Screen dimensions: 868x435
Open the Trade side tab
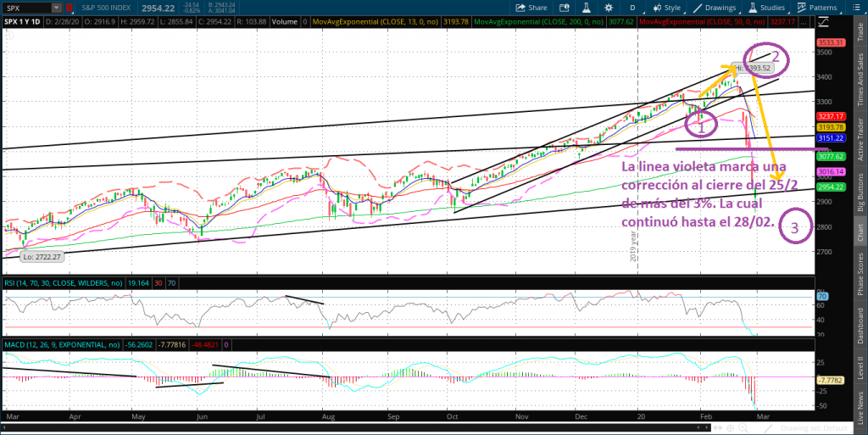coord(860,33)
